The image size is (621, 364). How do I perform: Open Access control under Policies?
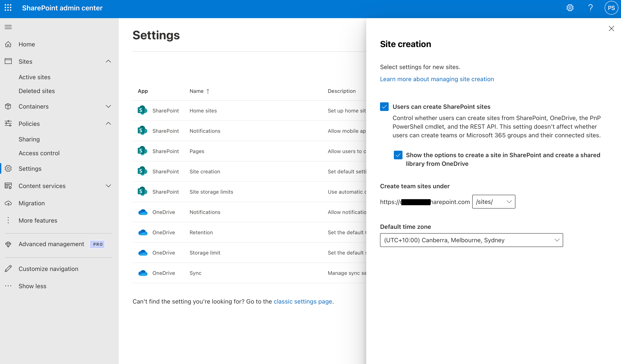click(x=39, y=153)
